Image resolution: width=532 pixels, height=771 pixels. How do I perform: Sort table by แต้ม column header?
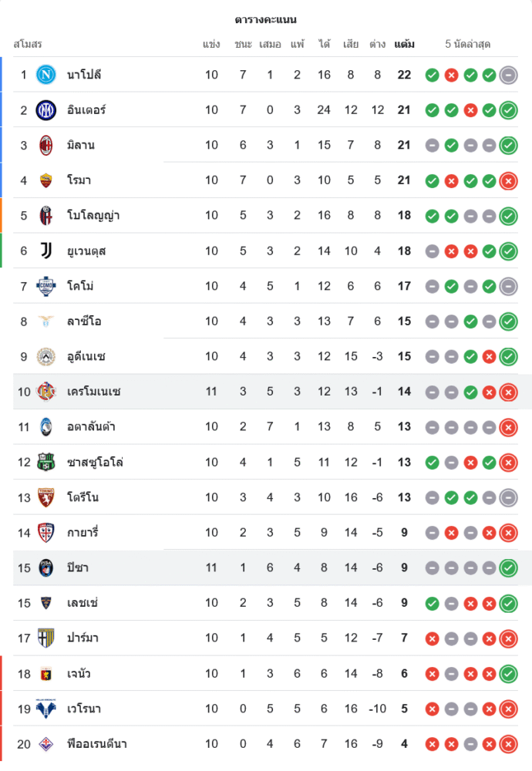pos(404,44)
